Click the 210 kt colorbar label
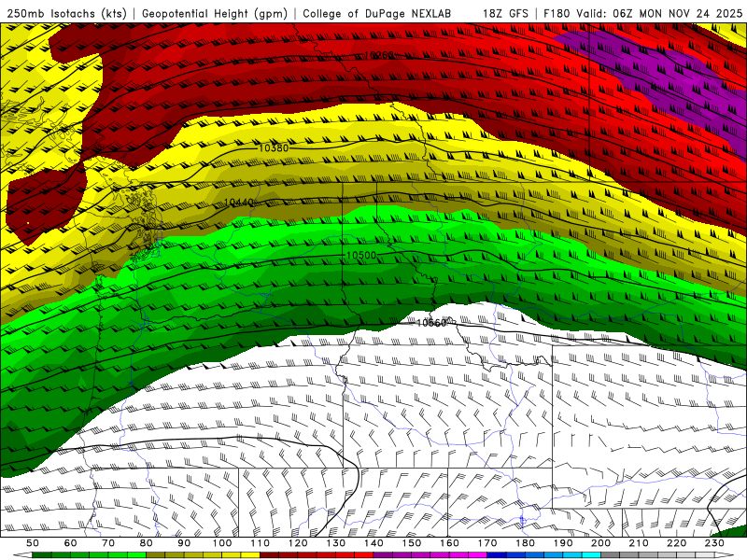Screen dimensions: 747x560 coord(639,543)
